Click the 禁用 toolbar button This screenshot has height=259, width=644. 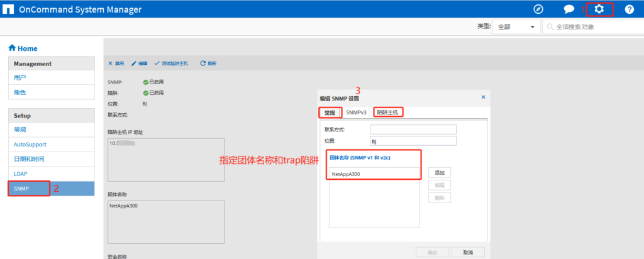pos(116,63)
